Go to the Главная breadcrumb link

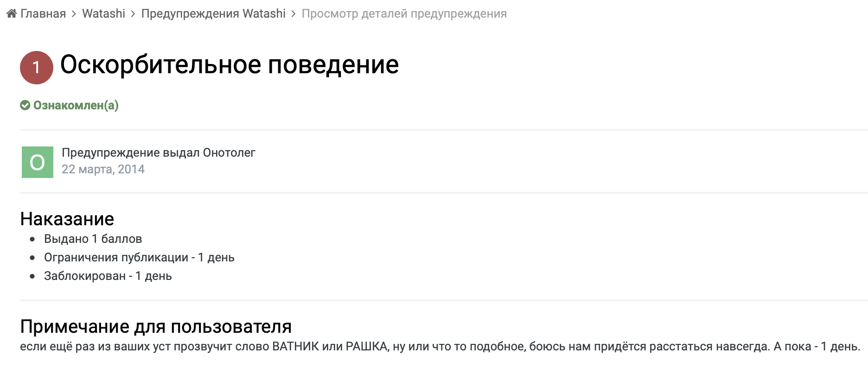pos(43,14)
